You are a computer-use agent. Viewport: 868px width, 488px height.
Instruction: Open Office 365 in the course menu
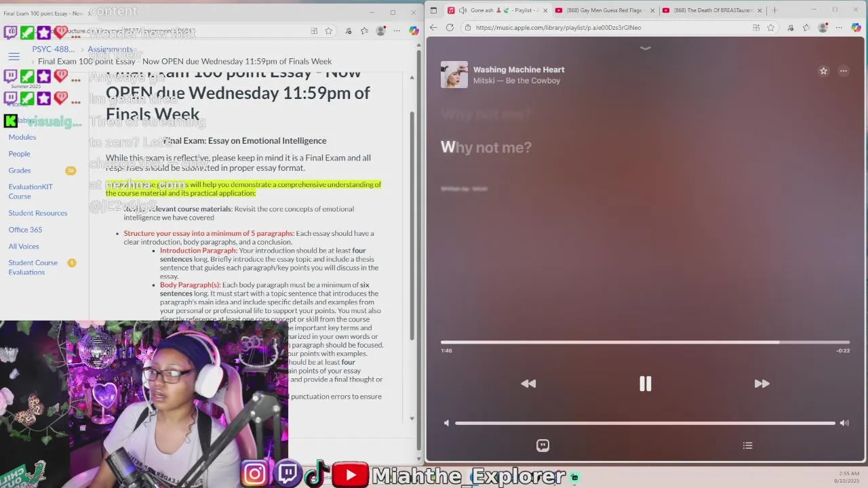coord(25,230)
